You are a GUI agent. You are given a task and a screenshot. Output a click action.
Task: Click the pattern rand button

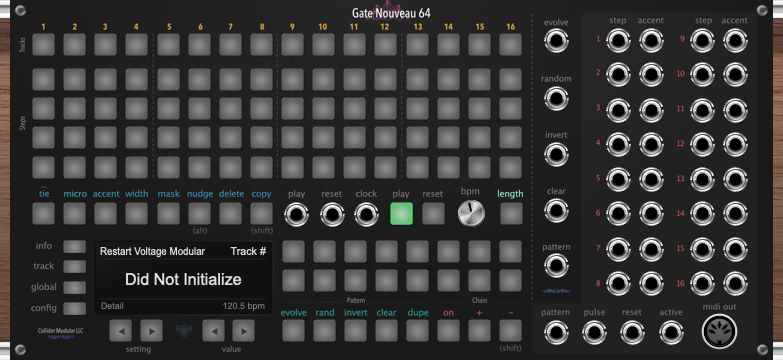click(324, 331)
